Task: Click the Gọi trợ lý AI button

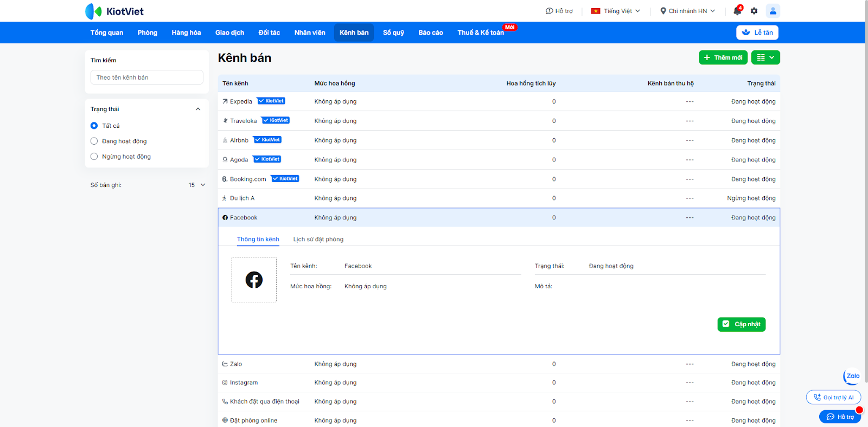Action: click(x=833, y=397)
